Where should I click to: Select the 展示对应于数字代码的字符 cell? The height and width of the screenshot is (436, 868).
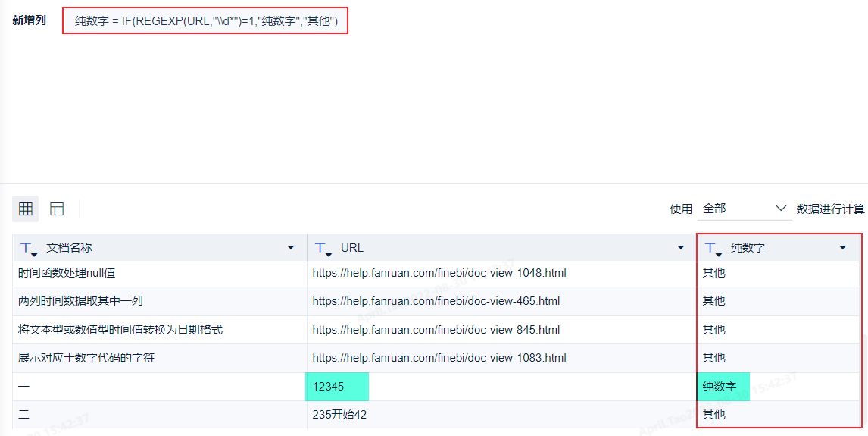point(86,358)
